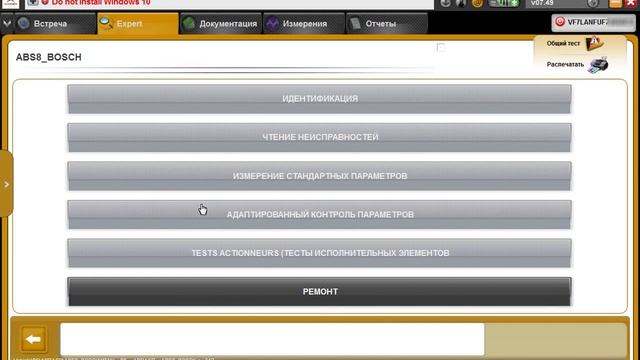Open the Документация tab
Screen dimensions: 640x360
coord(221,24)
